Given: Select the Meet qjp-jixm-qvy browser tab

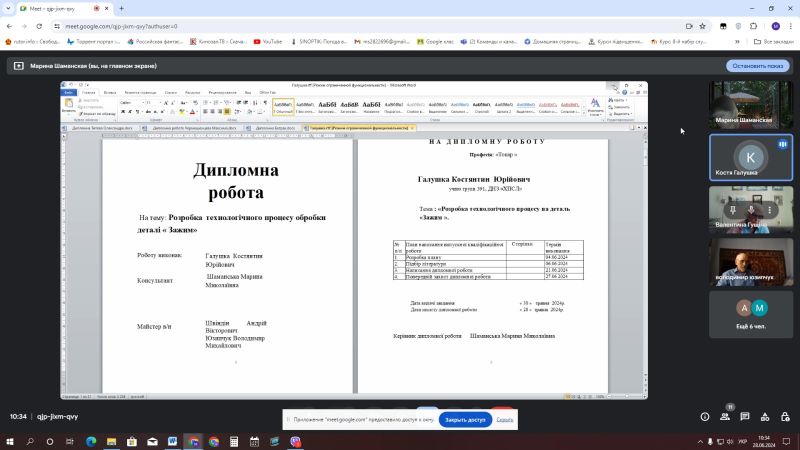Looking at the screenshot, I should tap(65, 9).
